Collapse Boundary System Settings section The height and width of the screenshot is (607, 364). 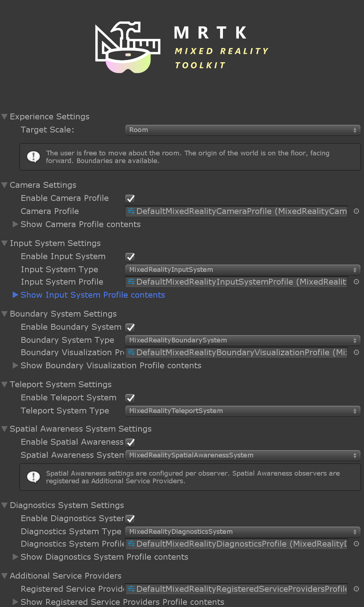(5, 314)
